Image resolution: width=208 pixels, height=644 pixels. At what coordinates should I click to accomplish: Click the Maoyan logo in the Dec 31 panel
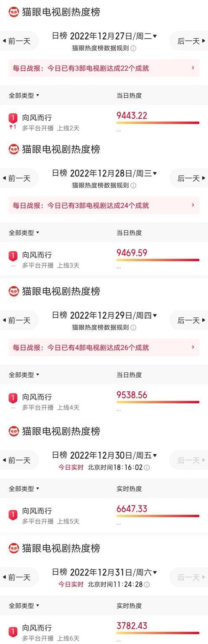pos(14,548)
